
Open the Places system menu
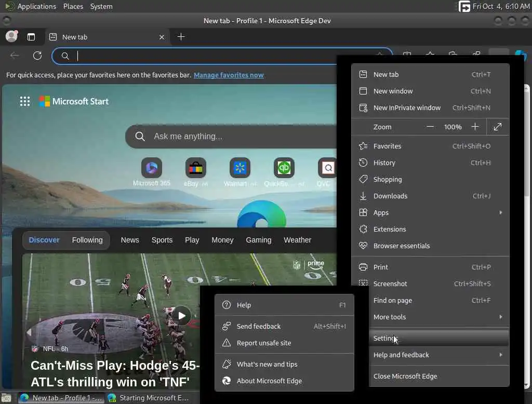(x=73, y=6)
